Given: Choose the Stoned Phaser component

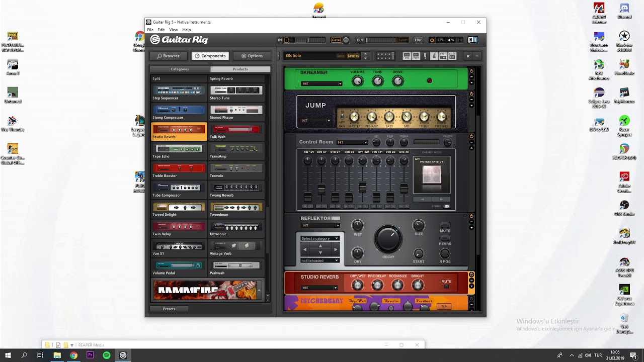Looking at the screenshot, I should tap(236, 112).
